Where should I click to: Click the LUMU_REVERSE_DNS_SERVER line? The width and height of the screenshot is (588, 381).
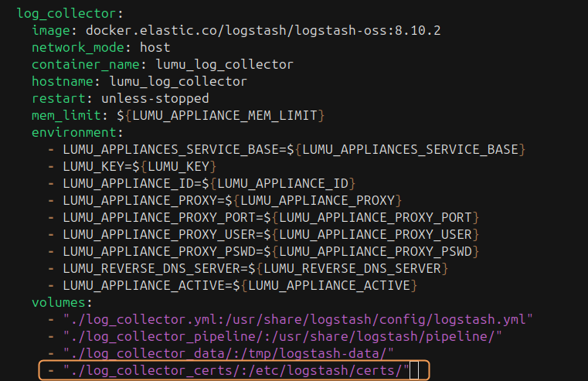[255, 268]
